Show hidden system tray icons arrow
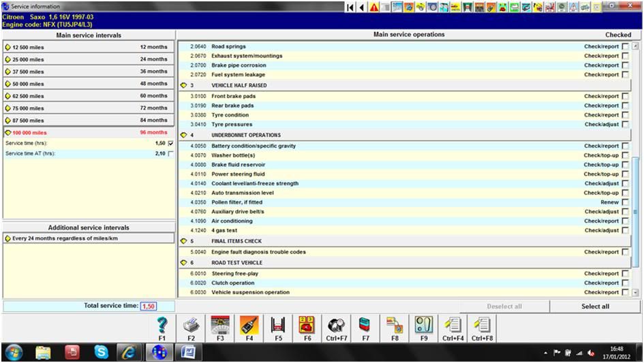This screenshot has width=644, height=363. click(545, 353)
